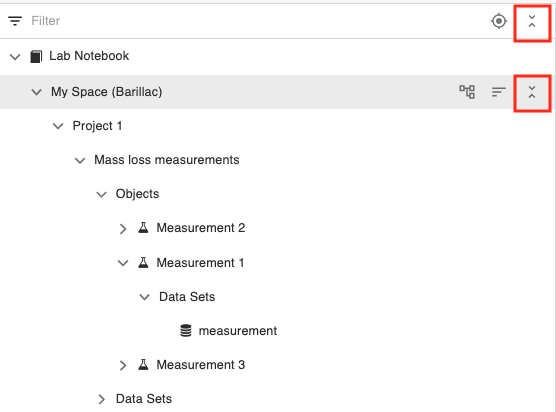
Task: Select the Measurement 1 entry
Action: 200,263
